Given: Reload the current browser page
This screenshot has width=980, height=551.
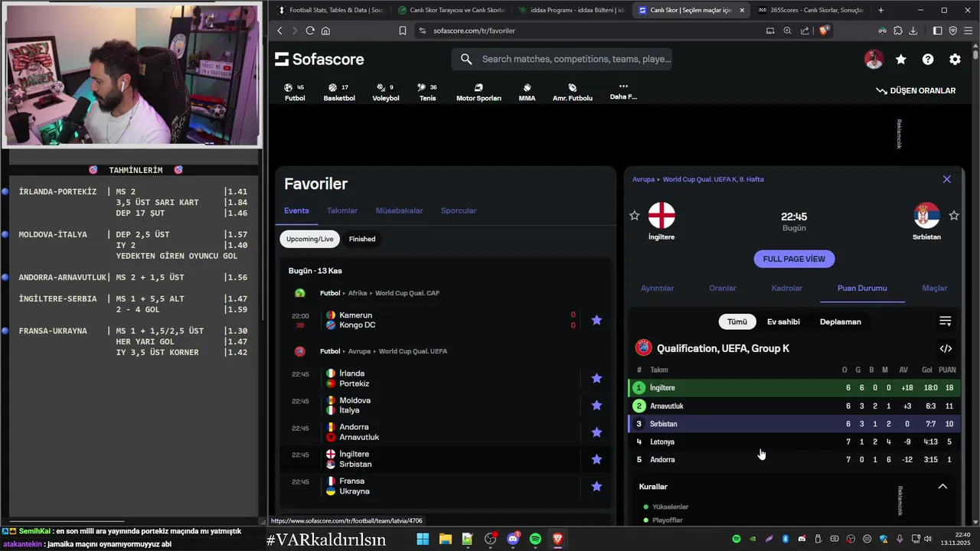Looking at the screenshot, I should [310, 31].
